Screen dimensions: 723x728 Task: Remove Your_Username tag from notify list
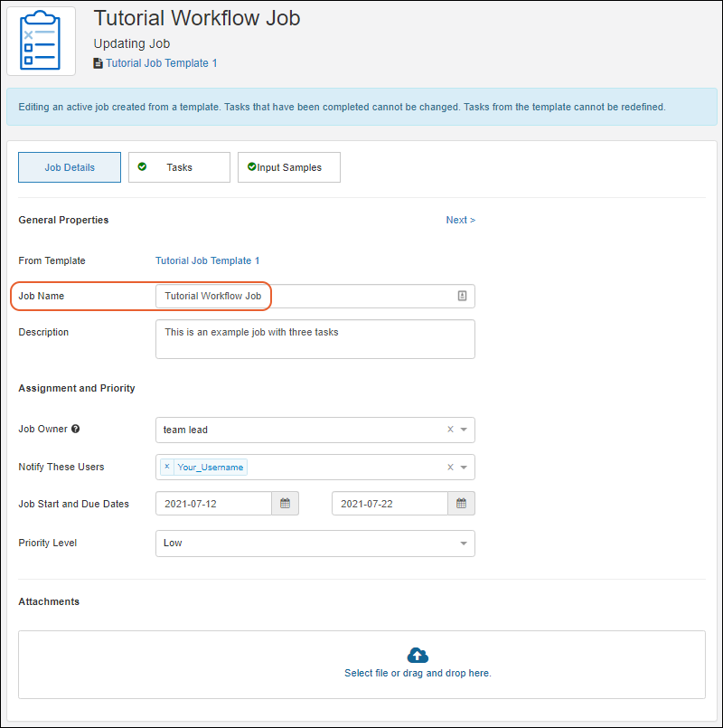[x=167, y=467]
